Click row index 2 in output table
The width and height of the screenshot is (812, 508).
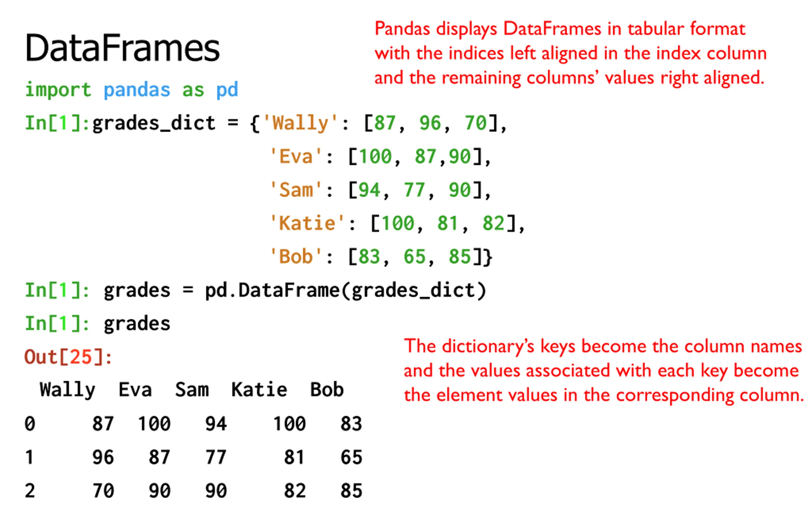click(30, 491)
